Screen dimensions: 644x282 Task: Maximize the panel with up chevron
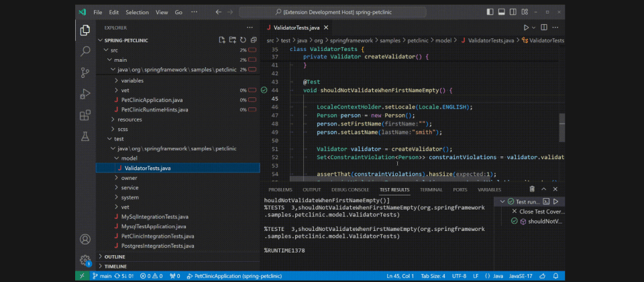[544, 189]
